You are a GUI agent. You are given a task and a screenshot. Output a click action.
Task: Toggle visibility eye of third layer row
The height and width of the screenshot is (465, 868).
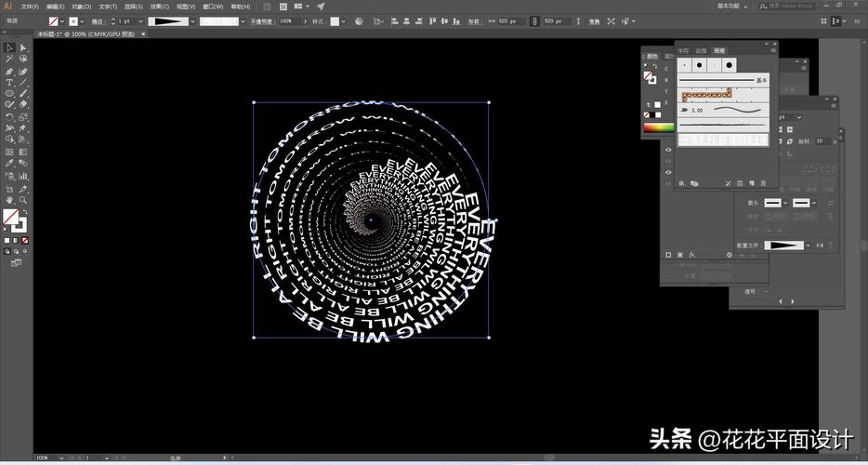pos(668,172)
